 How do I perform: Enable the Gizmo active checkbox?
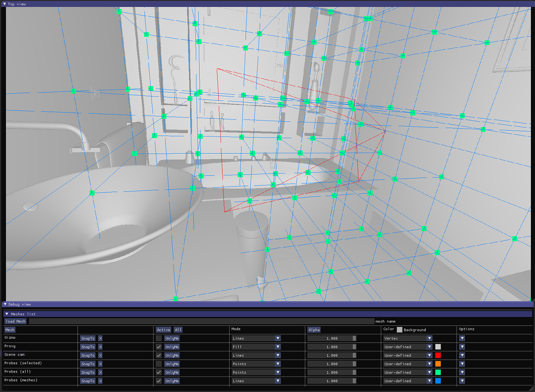point(159,338)
